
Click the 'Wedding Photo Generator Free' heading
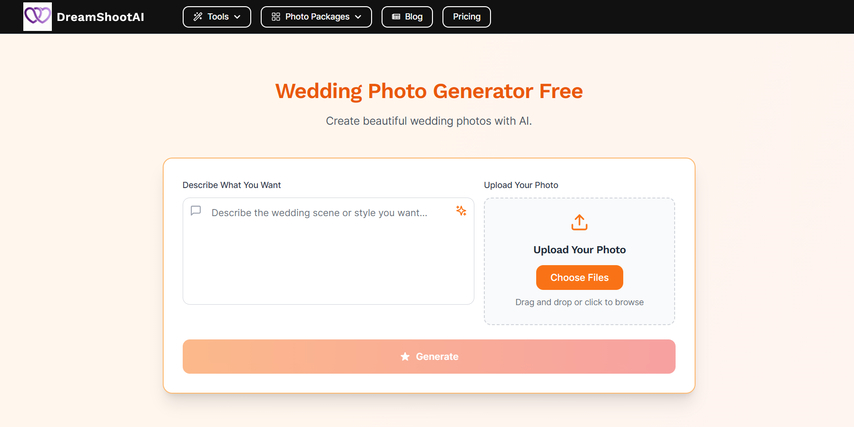(429, 91)
